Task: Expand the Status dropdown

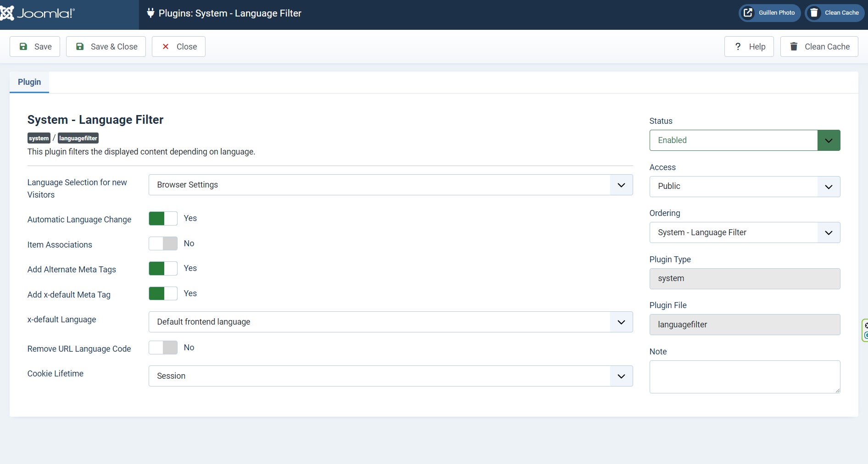Action: 744,140
